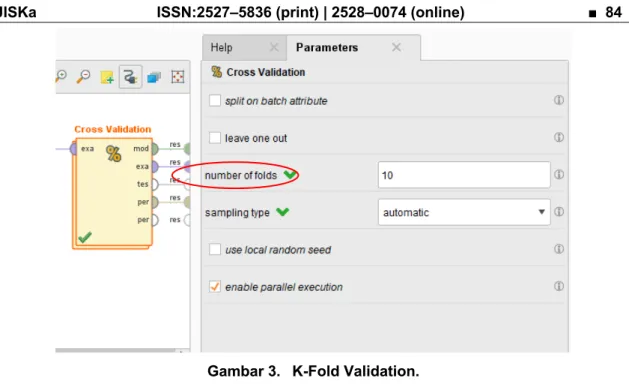Open the sampling type dropdown

pyautogui.click(x=464, y=212)
